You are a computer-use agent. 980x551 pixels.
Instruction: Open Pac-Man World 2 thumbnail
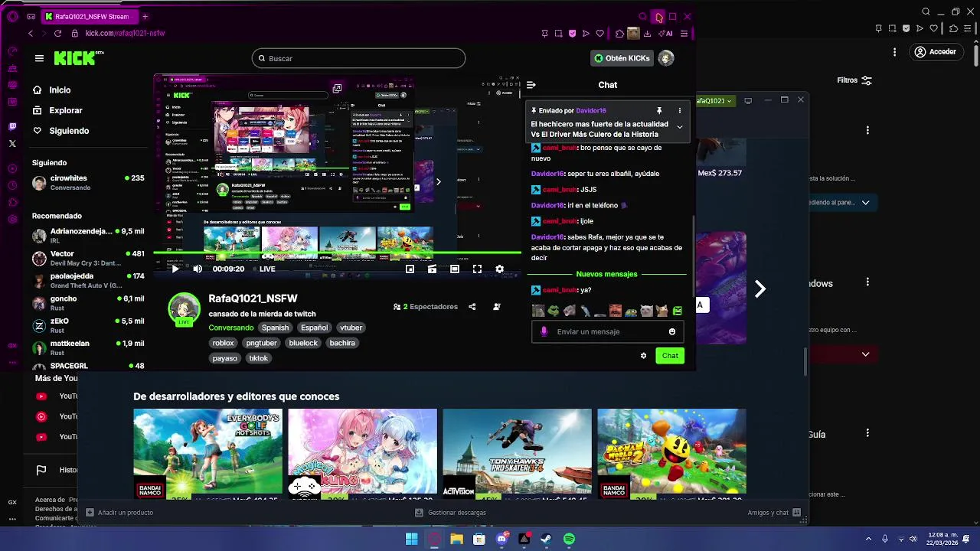(671, 452)
